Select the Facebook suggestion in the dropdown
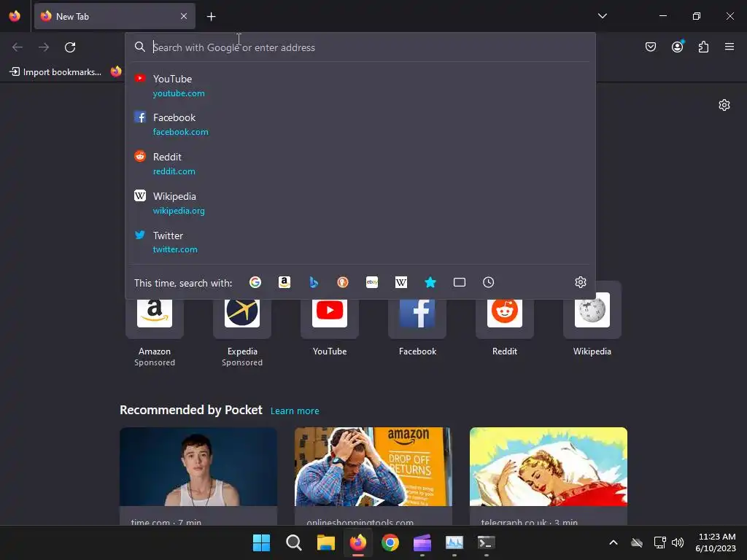Viewport: 747px width, 560px height. click(360, 124)
